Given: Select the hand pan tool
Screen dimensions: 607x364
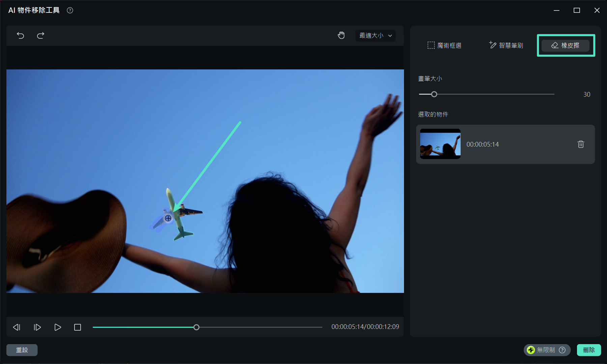Looking at the screenshot, I should click(341, 35).
